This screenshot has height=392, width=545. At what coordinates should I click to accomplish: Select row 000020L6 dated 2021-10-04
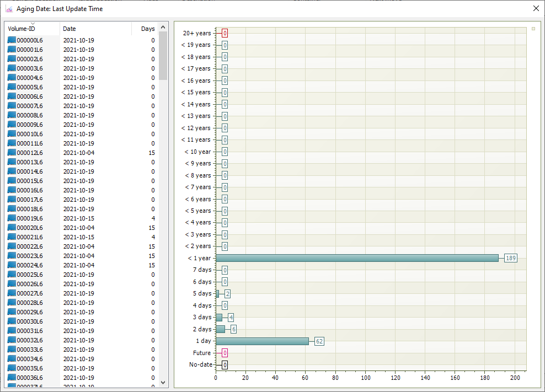coord(81,228)
